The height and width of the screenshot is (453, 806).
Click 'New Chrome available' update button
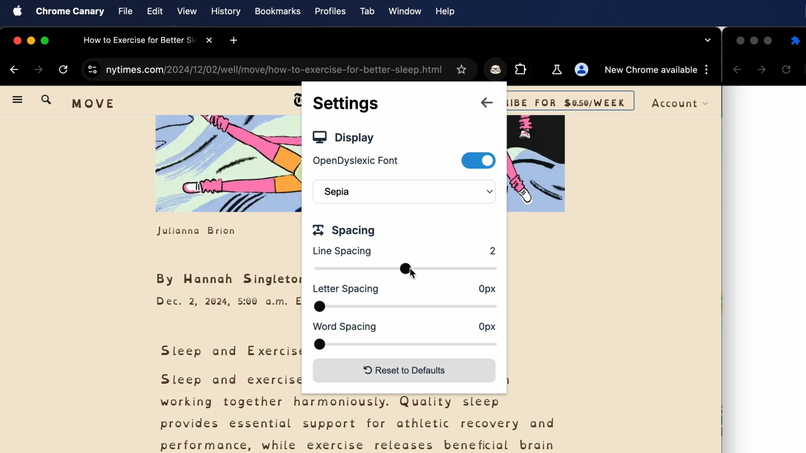[651, 69]
